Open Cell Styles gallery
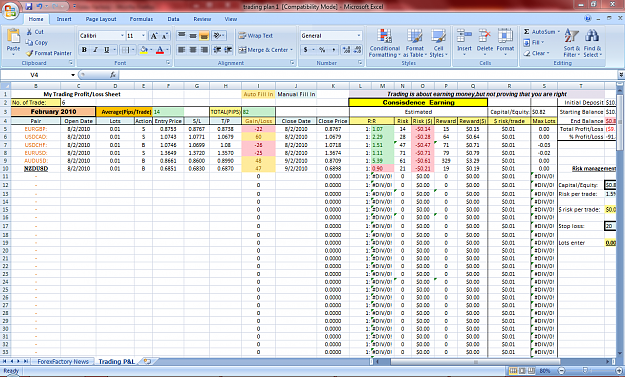 [x=438, y=43]
